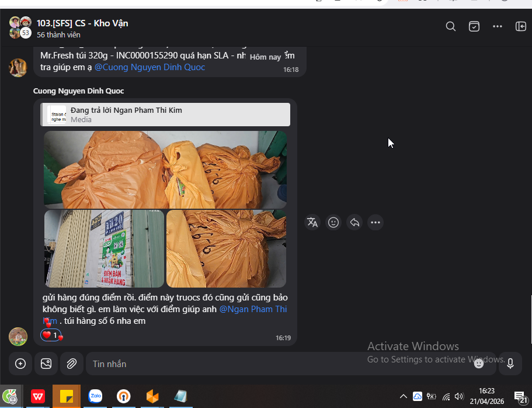
Task: Open the large orange bags photo
Action: (165, 170)
